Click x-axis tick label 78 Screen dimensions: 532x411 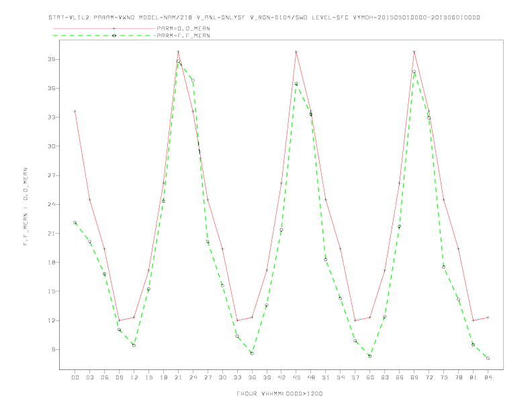(x=458, y=377)
